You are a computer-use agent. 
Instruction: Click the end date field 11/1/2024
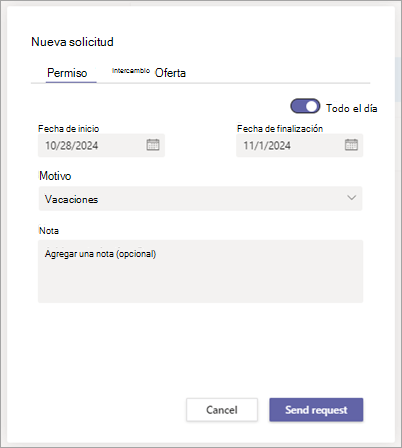(299, 145)
